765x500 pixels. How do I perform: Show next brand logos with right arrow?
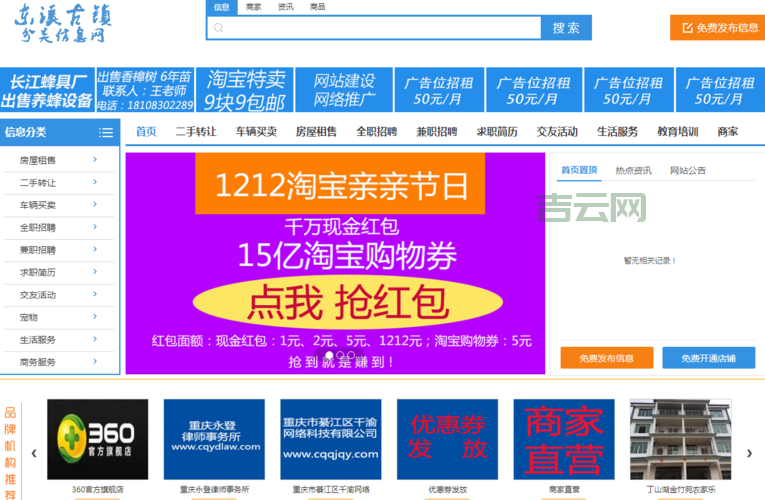pos(749,453)
